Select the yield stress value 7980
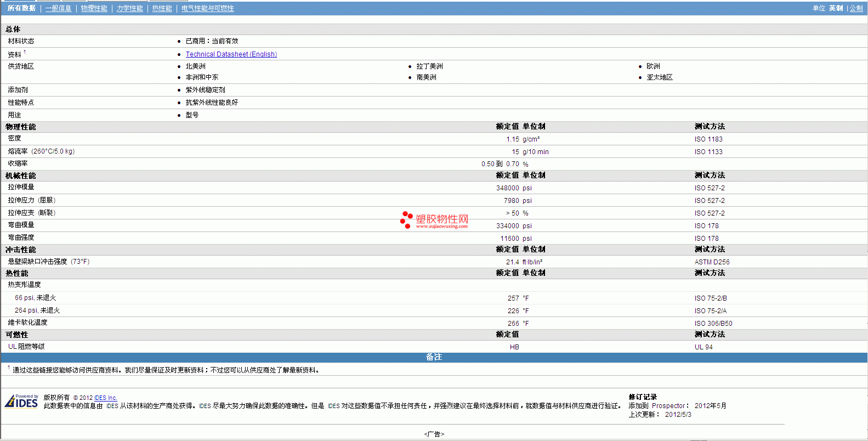The height and width of the screenshot is (441, 868). tap(512, 201)
